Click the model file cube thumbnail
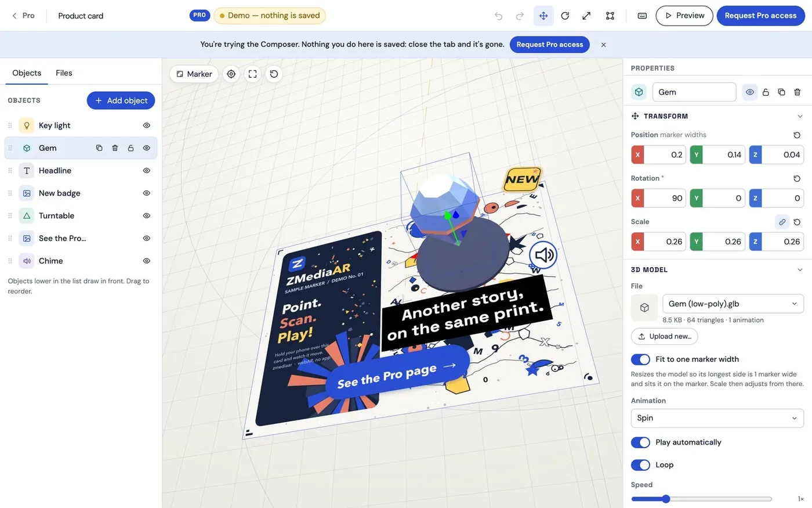 tap(644, 308)
